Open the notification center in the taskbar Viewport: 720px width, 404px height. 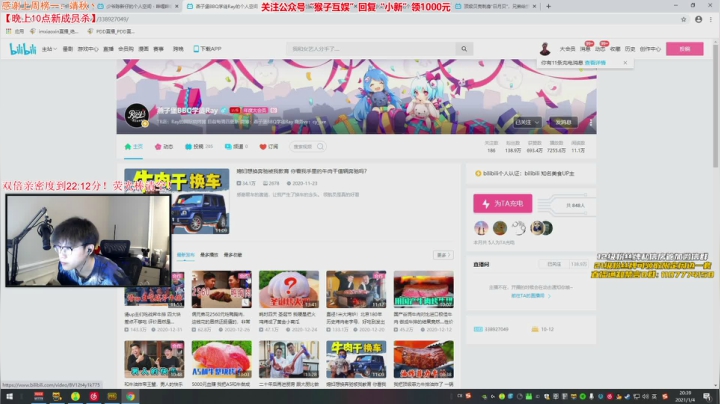point(707,396)
